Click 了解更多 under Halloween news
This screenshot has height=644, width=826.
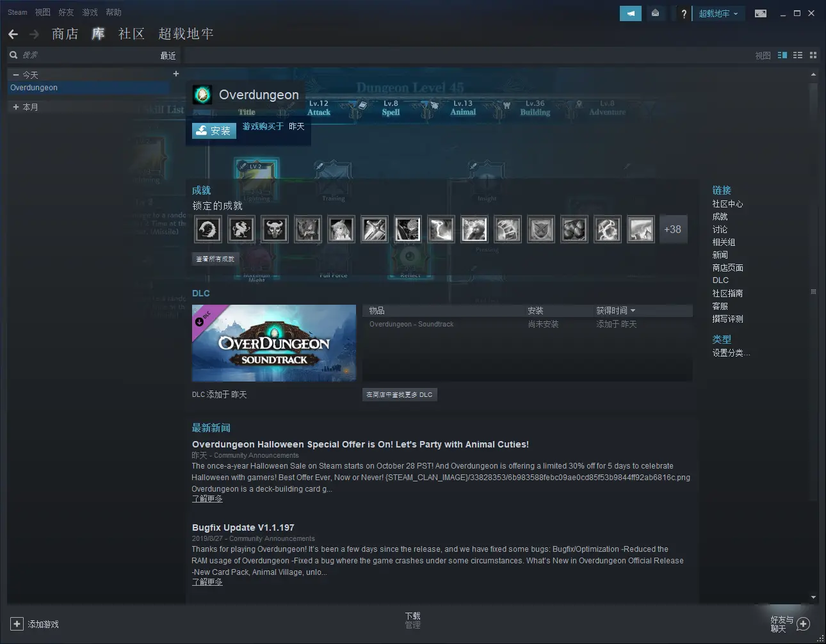click(207, 499)
